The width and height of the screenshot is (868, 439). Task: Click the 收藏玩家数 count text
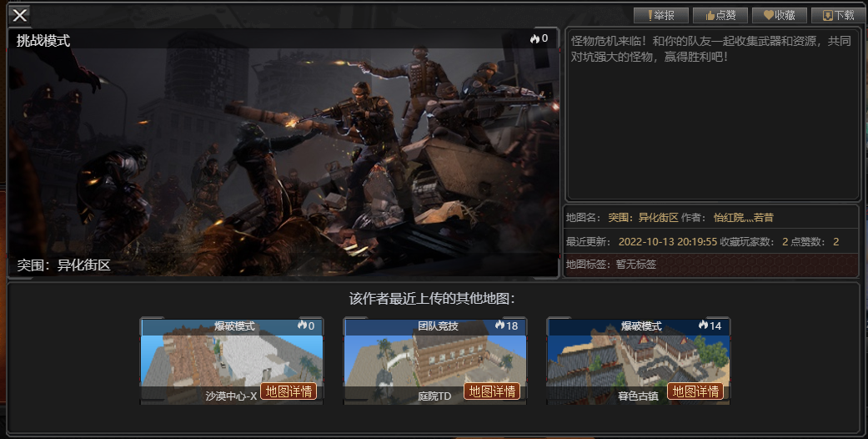tap(754, 242)
